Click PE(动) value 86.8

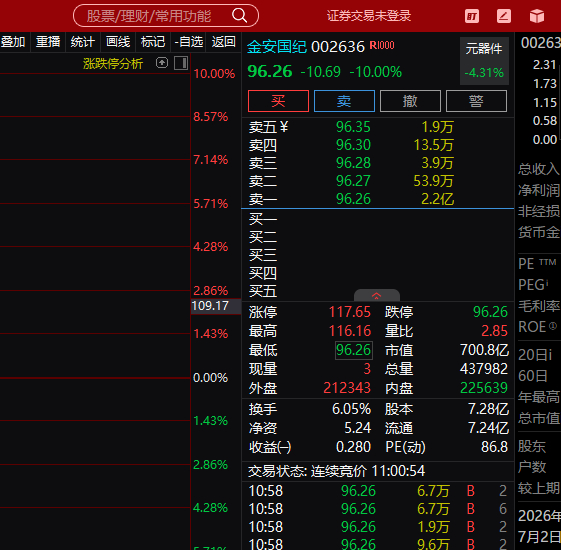[494, 447]
